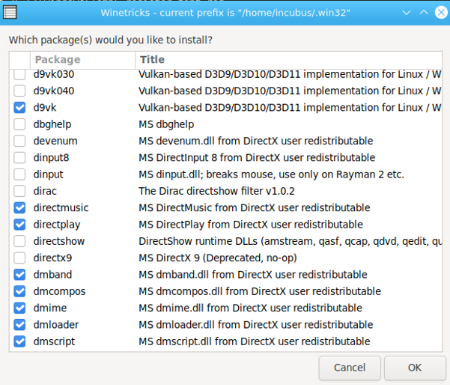Close the Winetricks dialog with X icon
Screen dimensions: 450x385
441,13
